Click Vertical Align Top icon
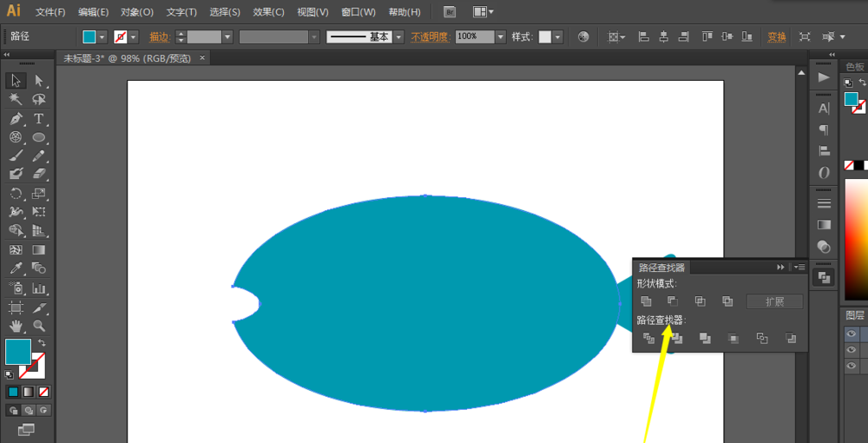This screenshot has width=868, height=443. point(707,37)
